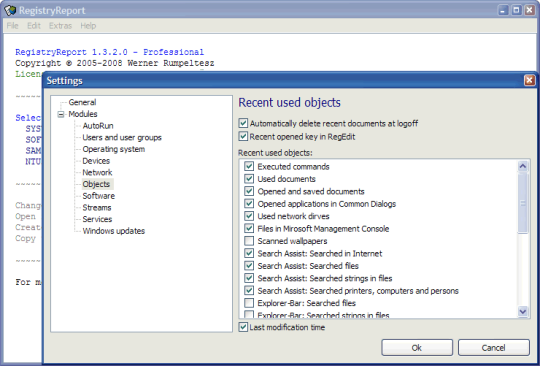The image size is (540, 366).
Task: Toggle Search Assist: Searched files
Action: pyautogui.click(x=249, y=266)
